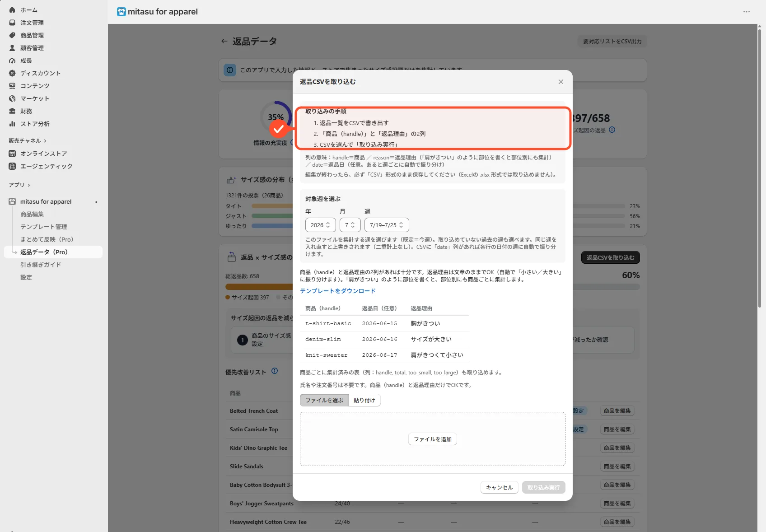Image resolution: width=766 pixels, height=532 pixels.
Task: Expand the 販売チャネル section chevron
Action: (45, 141)
